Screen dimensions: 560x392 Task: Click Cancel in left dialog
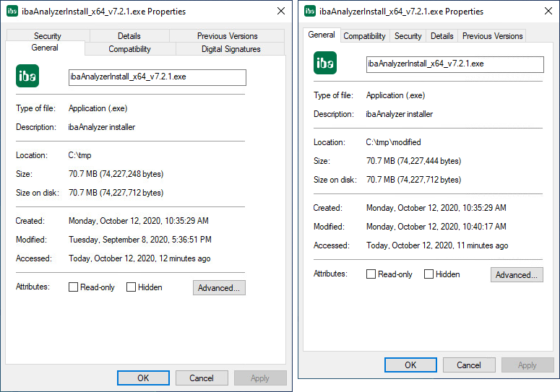(202, 378)
